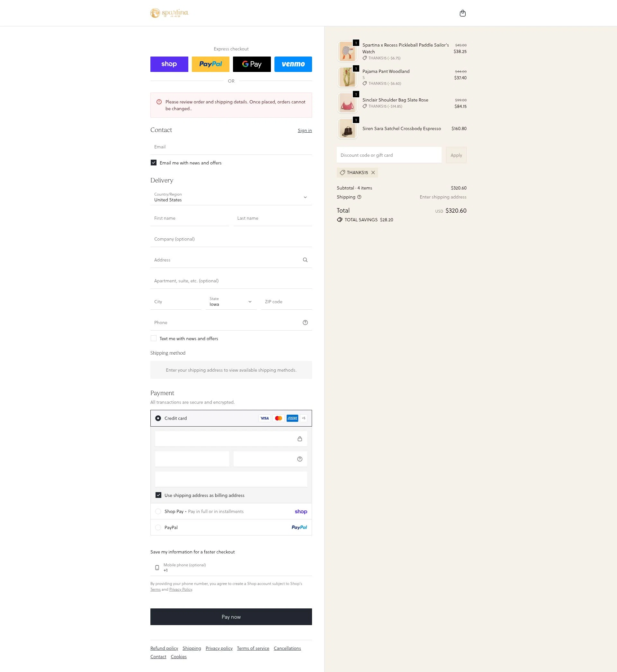Click the Spartina 449 logo
The width and height of the screenshot is (617, 672).
[x=169, y=13]
